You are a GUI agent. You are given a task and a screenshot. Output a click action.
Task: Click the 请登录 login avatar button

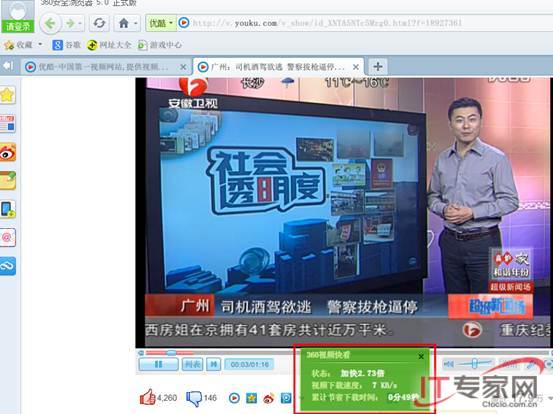(18, 16)
